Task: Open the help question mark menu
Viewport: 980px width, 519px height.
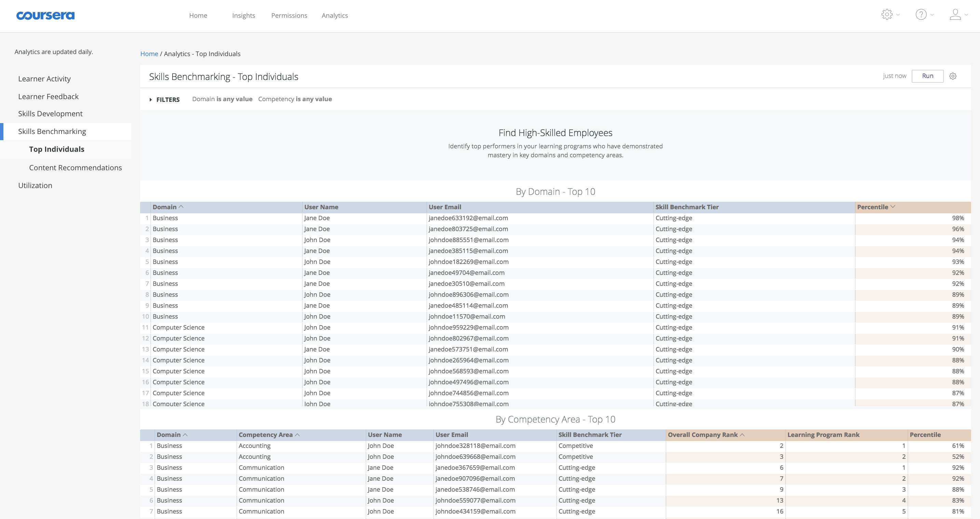Action: (x=921, y=14)
